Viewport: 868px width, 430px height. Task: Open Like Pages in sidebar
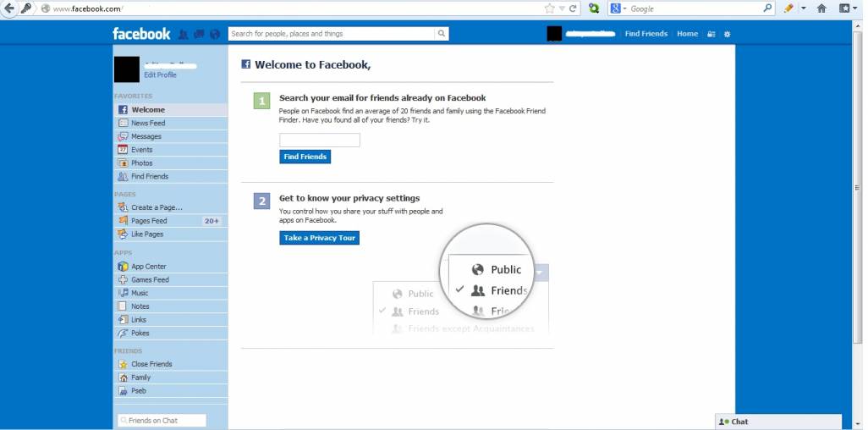171,234
